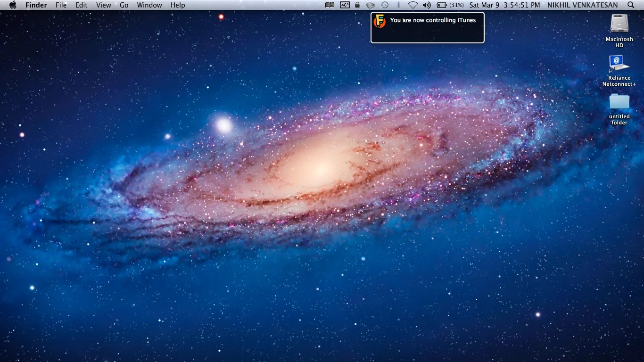Click the 46° temperature monitor icon

tap(345, 5)
